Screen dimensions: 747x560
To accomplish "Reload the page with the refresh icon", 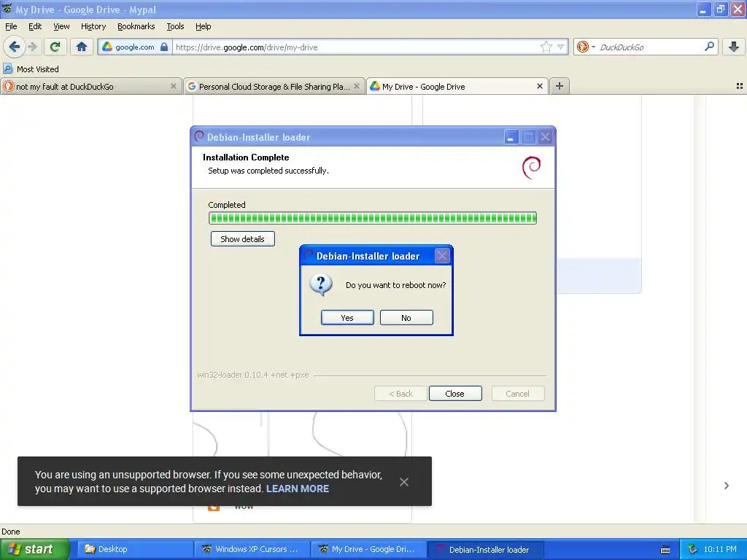I will (x=55, y=47).
